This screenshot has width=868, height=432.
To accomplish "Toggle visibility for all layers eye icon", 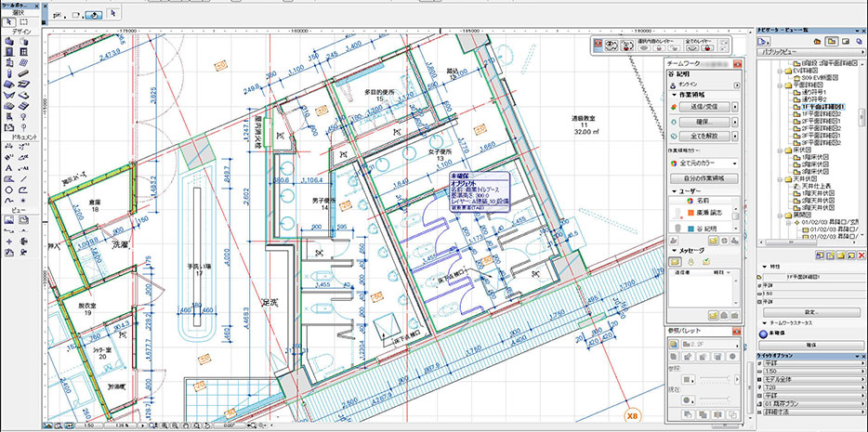I will [692, 48].
